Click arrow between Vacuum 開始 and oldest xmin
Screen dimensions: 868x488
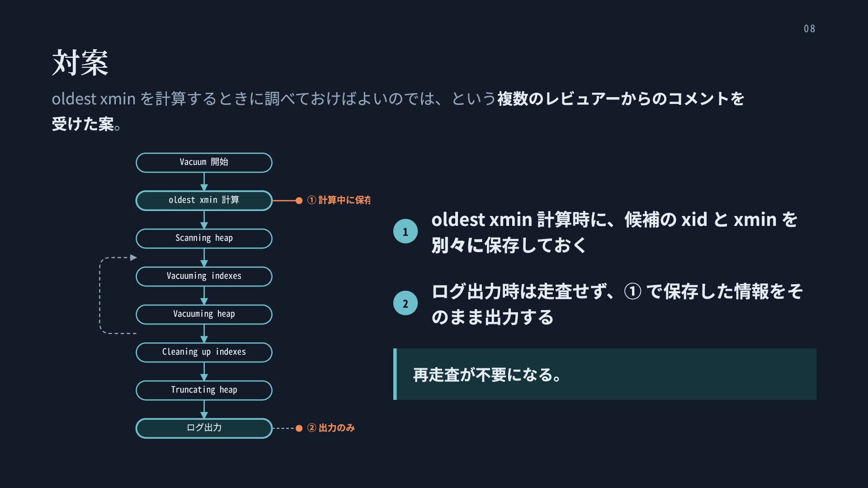pos(204,182)
